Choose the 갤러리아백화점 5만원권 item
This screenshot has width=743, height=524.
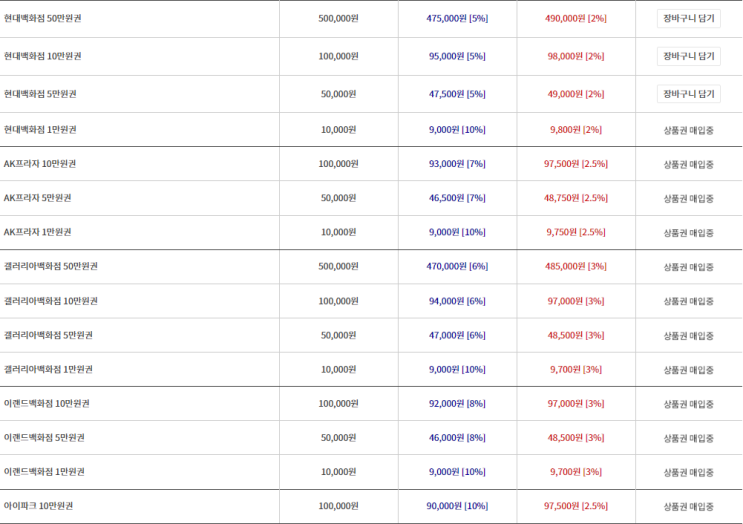[x=48, y=335]
